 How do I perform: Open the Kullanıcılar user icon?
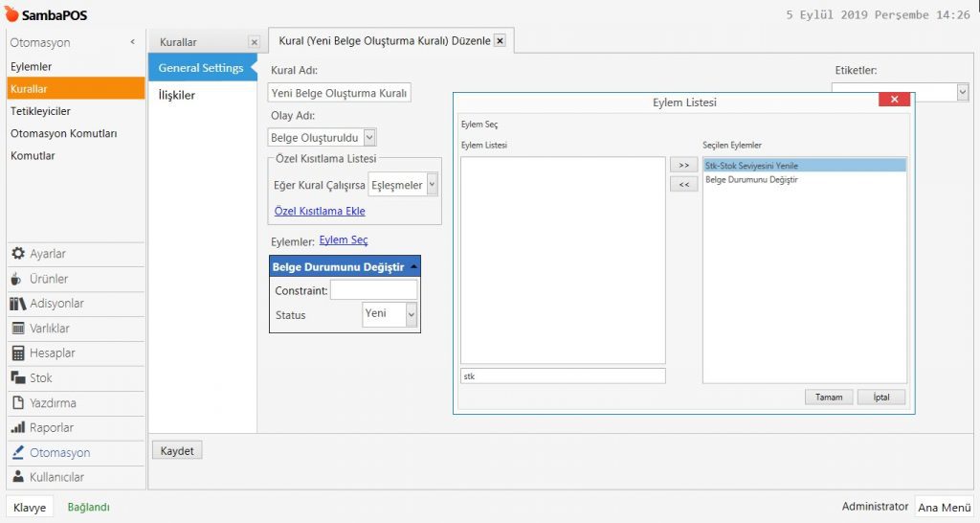click(17, 477)
